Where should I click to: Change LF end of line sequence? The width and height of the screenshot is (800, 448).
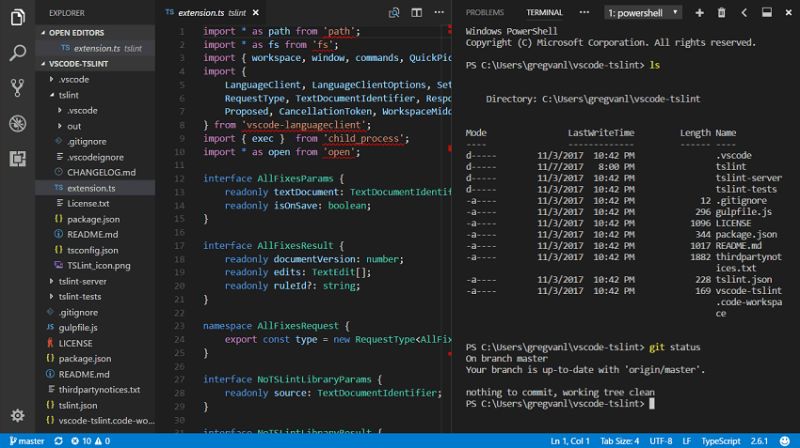pyautogui.click(x=687, y=441)
